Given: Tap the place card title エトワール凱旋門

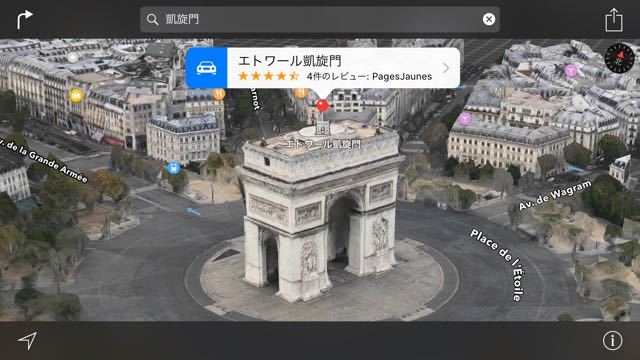Looking at the screenshot, I should click(x=290, y=61).
